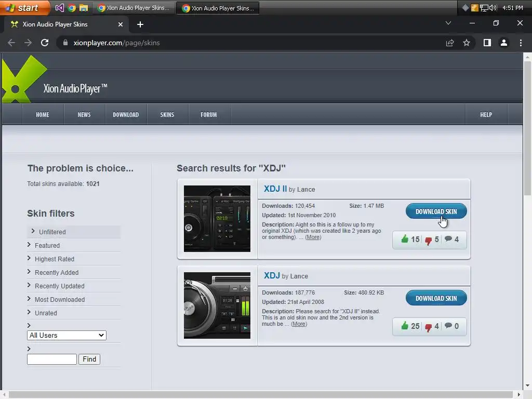Screen dimensions: 532x399
Task: Switch to the first Xion Audio Player Skins taskbar window
Action: tap(134, 8)
